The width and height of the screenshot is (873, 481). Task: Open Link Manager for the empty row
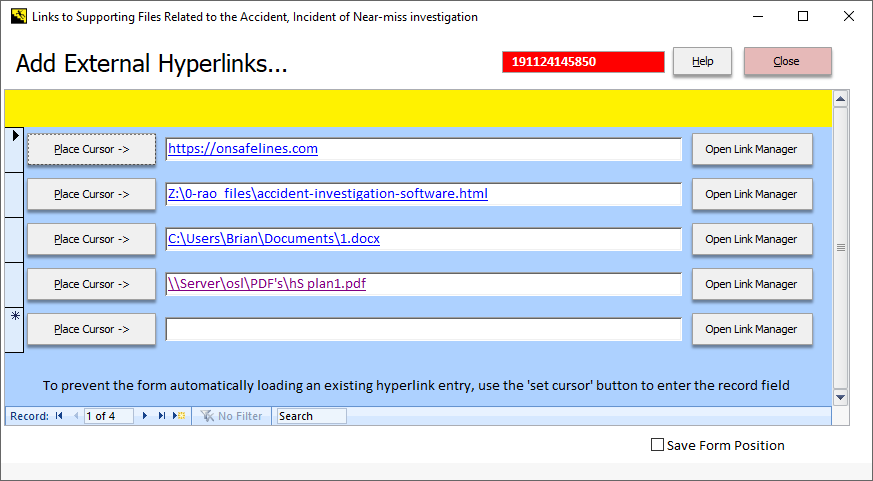pos(752,330)
